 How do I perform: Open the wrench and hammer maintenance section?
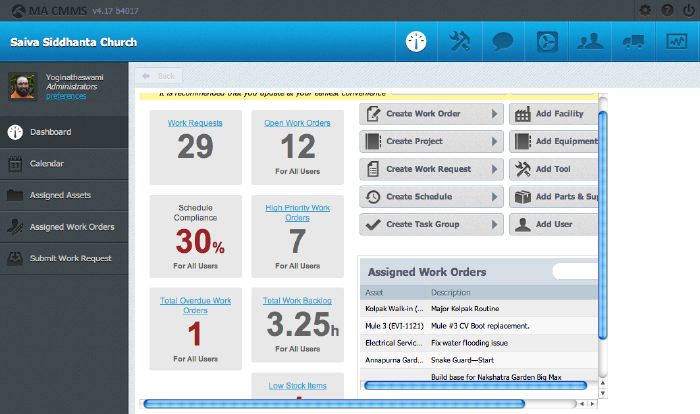460,42
